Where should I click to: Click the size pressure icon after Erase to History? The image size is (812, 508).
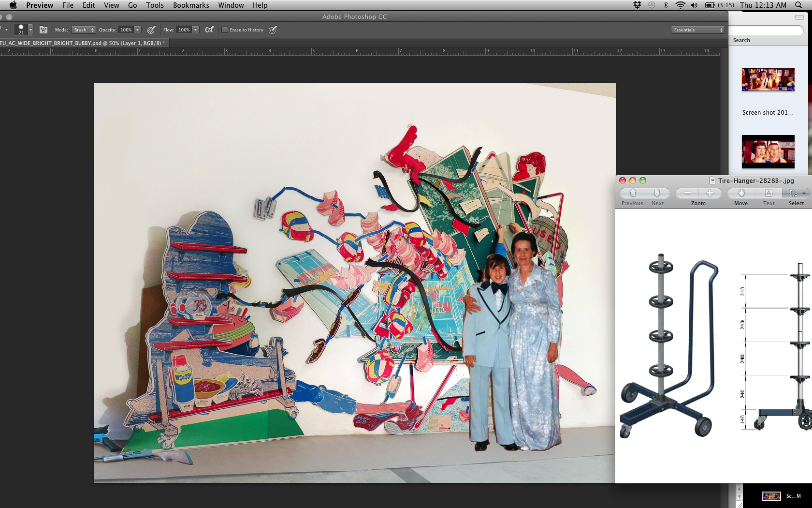pyautogui.click(x=273, y=30)
